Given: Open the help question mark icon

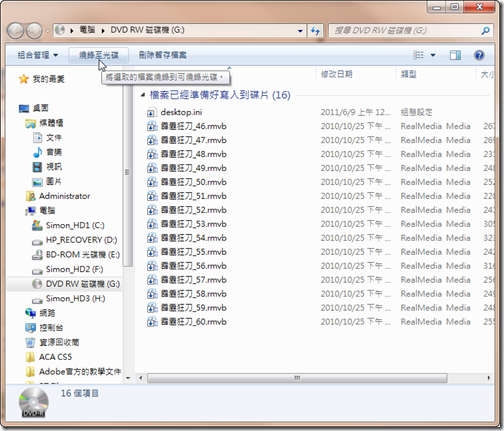Looking at the screenshot, I should pos(479,55).
